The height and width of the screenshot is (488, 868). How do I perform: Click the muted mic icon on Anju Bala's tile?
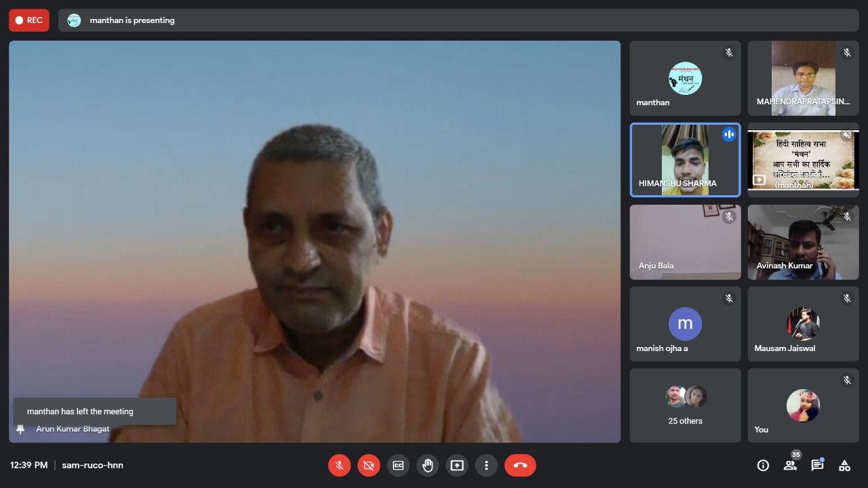729,217
